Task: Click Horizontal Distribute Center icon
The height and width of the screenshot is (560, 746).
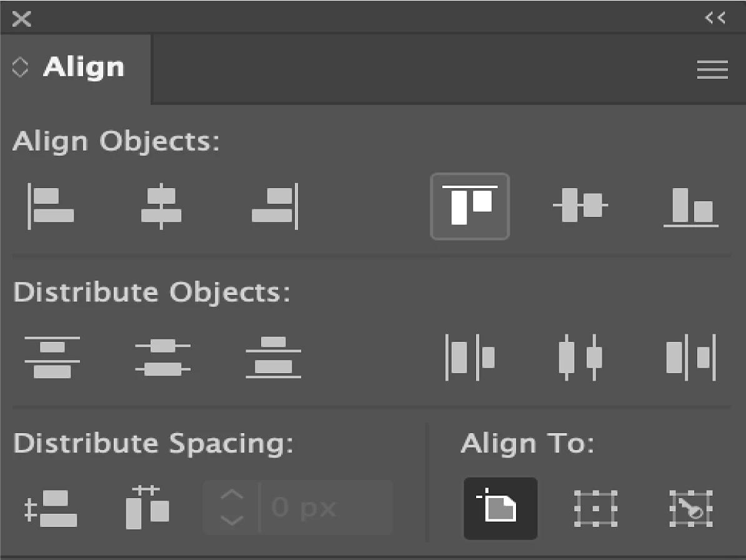Action: (580, 357)
